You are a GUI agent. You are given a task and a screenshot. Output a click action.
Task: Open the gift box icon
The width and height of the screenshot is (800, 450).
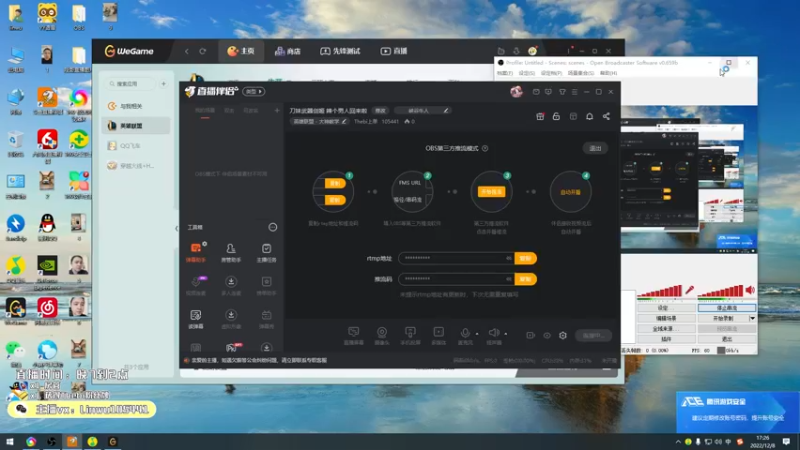[540, 116]
